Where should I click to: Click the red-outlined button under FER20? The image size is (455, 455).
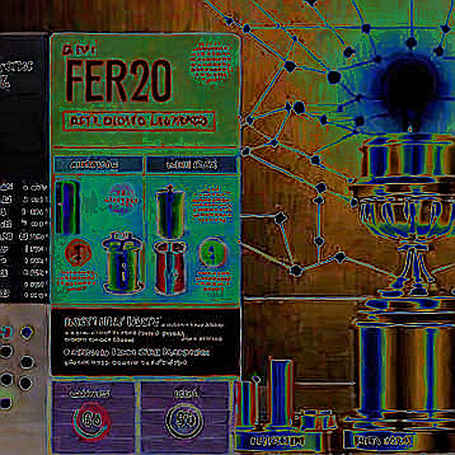[139, 121]
